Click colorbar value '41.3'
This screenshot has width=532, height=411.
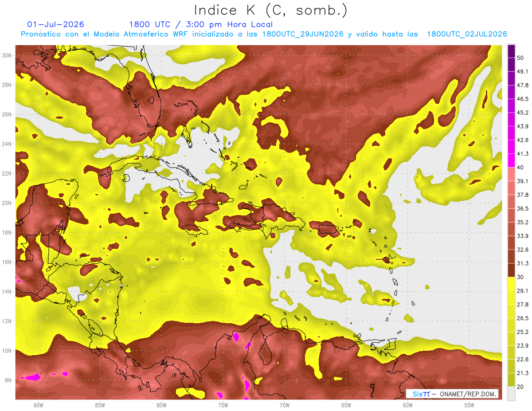point(524,154)
